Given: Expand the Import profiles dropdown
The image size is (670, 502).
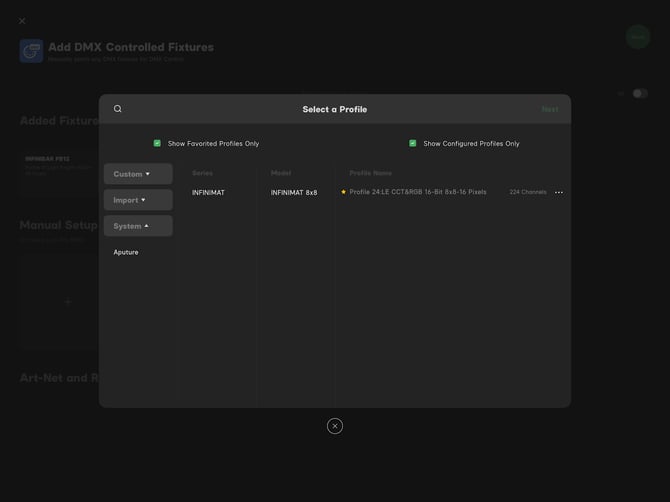Looking at the screenshot, I should (x=138, y=200).
